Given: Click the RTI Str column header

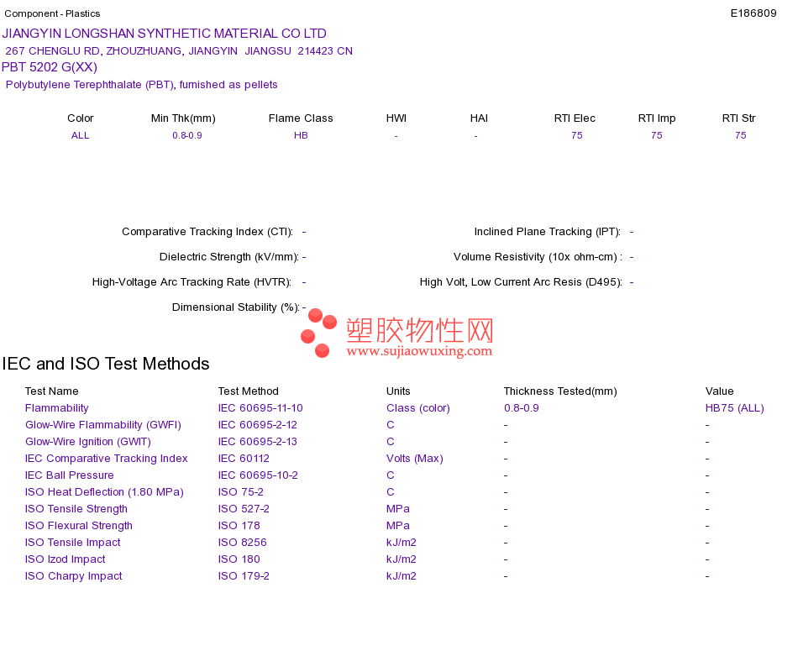Looking at the screenshot, I should tap(739, 118).
